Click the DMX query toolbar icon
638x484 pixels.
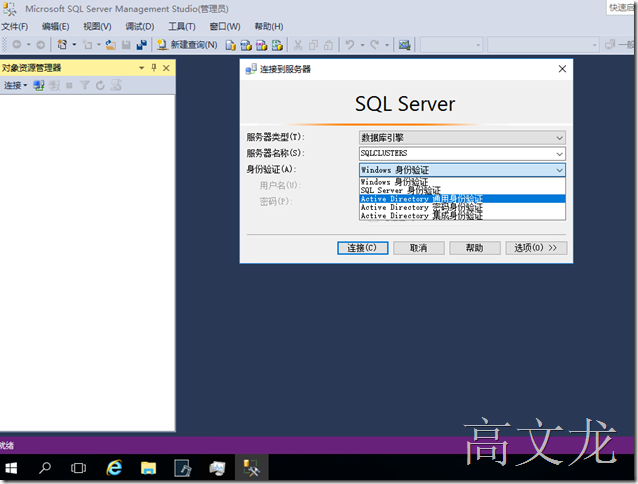click(x=262, y=45)
